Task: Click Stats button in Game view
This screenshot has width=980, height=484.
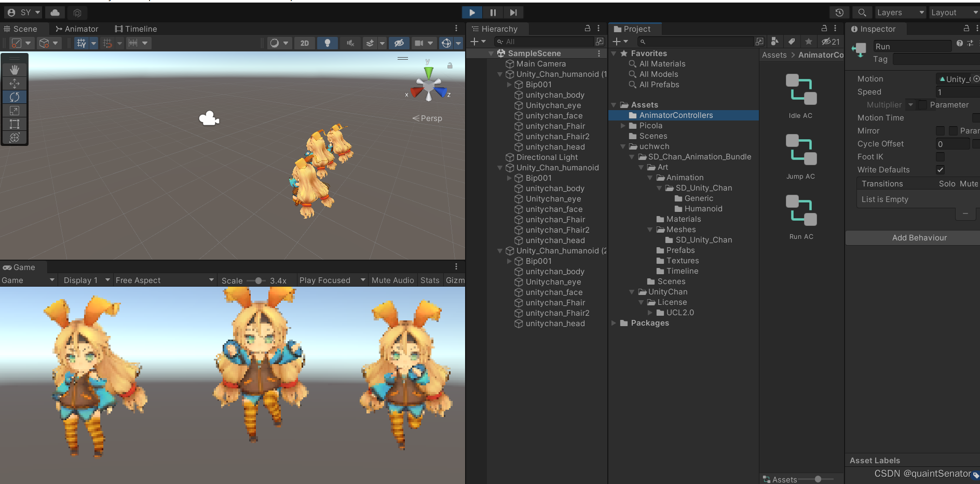Action: [x=430, y=280]
